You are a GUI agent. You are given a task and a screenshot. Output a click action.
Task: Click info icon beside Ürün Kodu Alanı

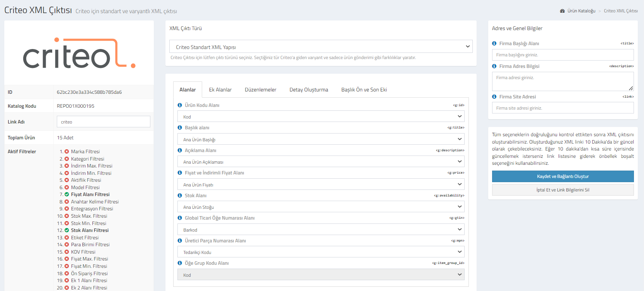pos(180,105)
